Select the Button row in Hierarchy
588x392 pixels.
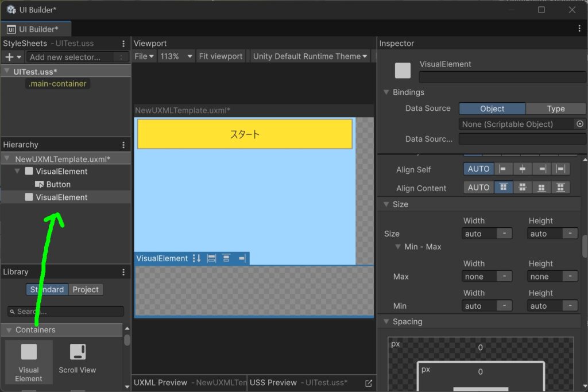66,184
